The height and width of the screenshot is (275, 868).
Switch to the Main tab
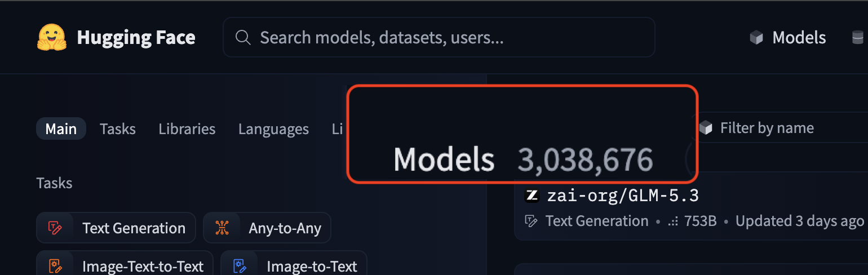click(61, 128)
